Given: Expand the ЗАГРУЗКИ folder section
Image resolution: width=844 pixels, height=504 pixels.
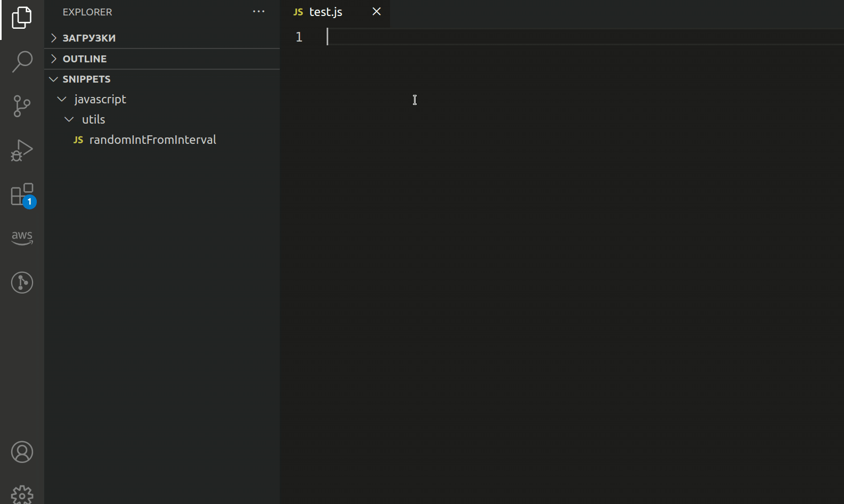Looking at the screenshot, I should (89, 38).
